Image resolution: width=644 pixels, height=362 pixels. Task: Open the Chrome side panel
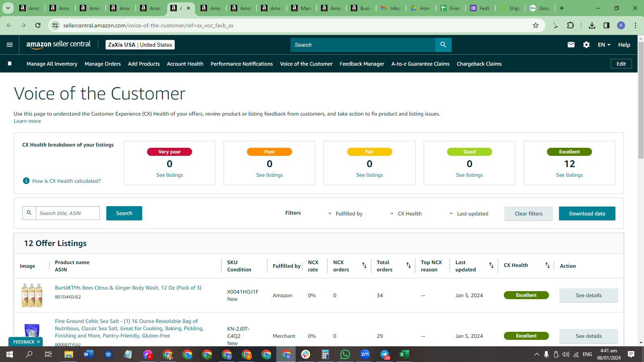(x=607, y=25)
